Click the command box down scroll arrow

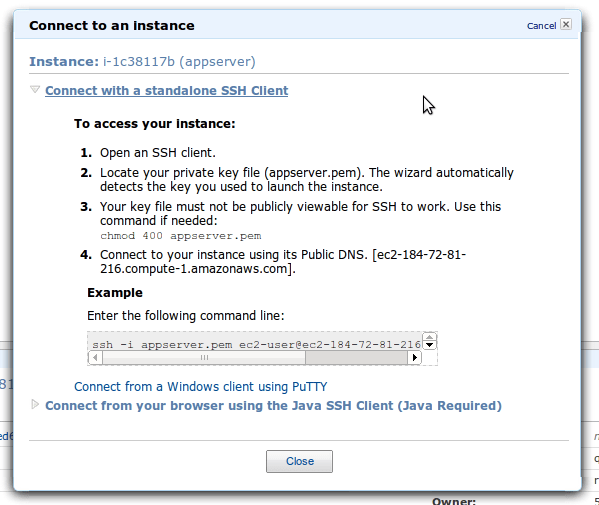pos(429,345)
